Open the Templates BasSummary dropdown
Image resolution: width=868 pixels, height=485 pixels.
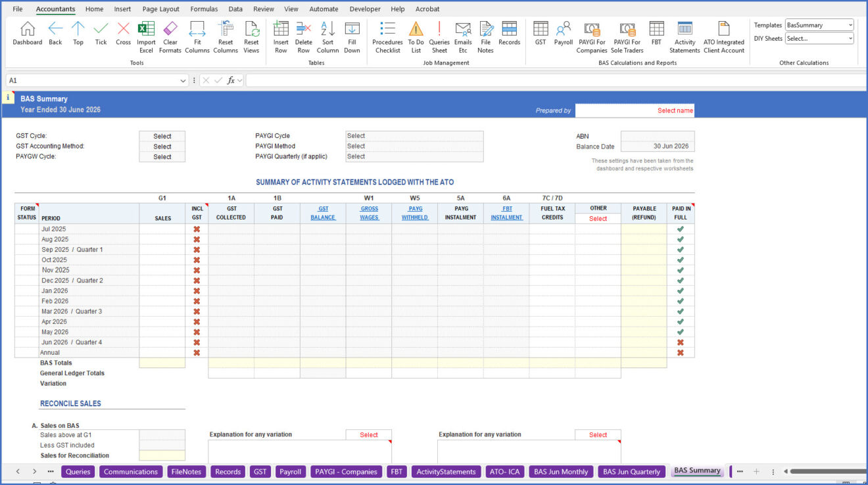pos(850,25)
